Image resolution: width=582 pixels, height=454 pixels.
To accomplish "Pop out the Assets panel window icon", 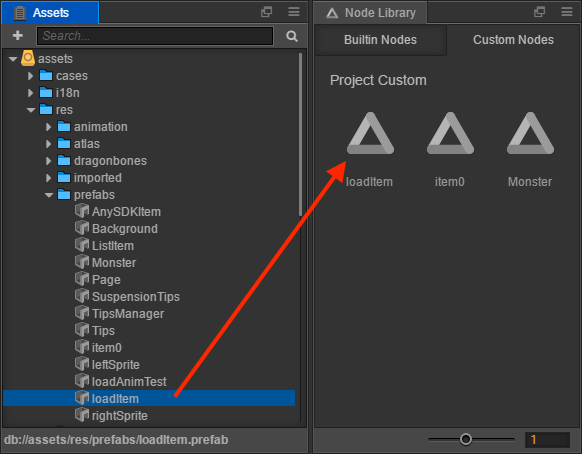I will (266, 12).
